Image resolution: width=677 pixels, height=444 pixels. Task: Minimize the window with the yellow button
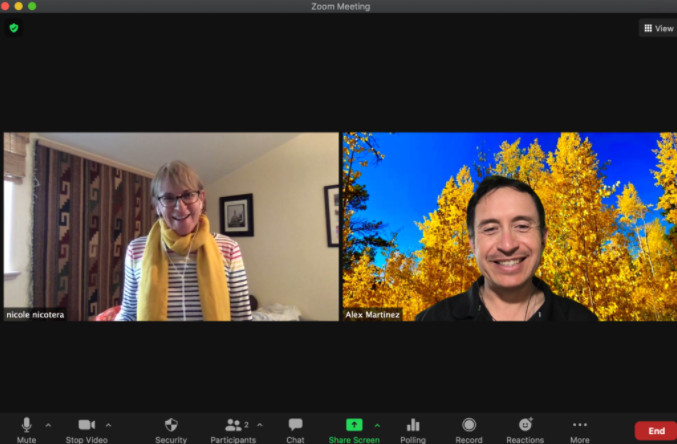(19, 6)
